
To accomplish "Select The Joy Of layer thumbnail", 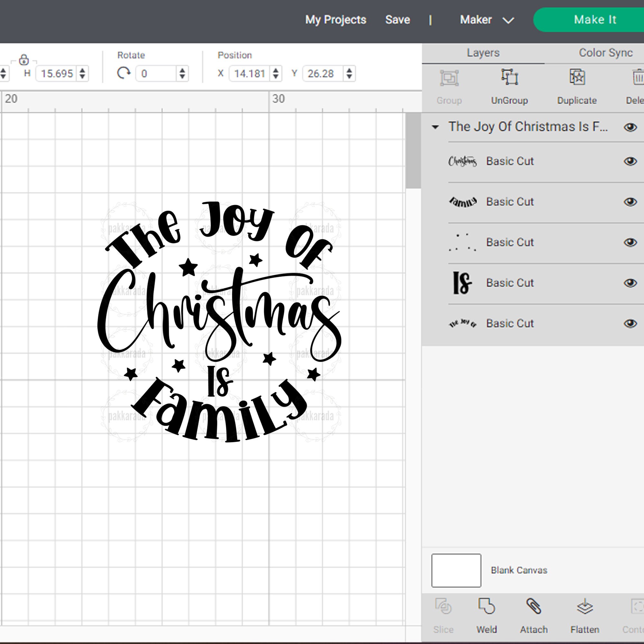I will 463,323.
